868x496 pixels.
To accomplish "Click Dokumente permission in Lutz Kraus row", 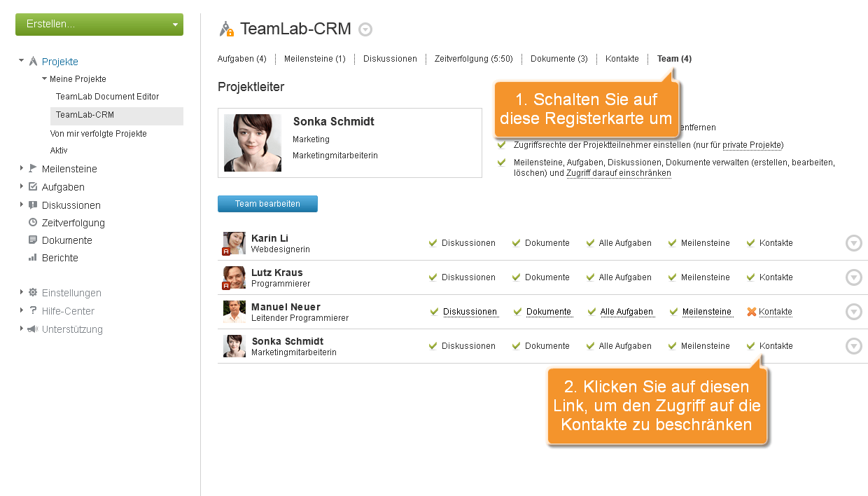I will (x=540, y=277).
